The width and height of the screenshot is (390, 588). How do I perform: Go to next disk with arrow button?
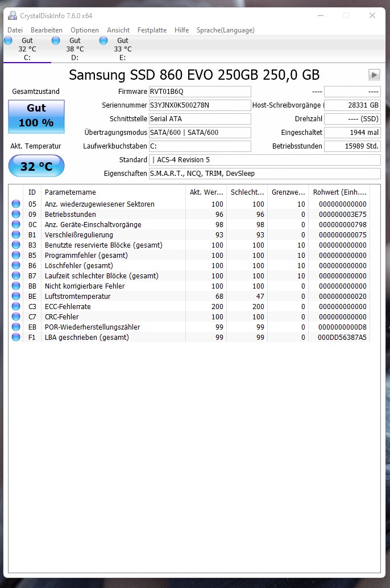coord(374,75)
